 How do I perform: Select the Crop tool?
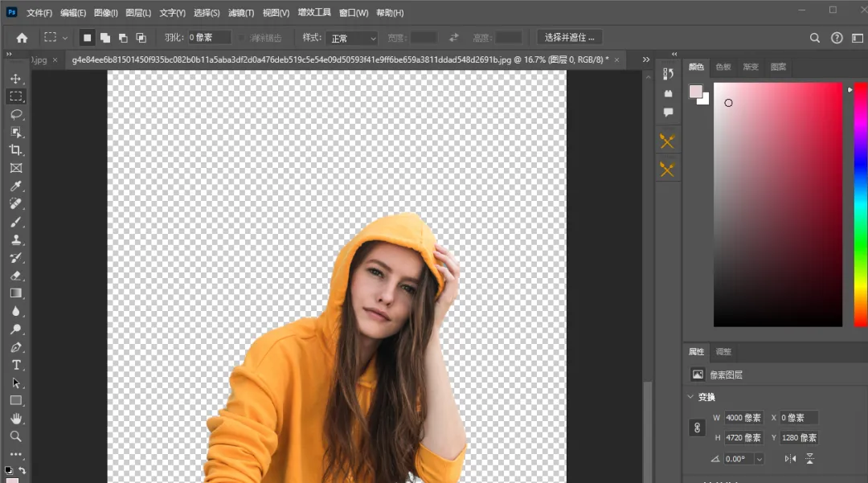click(x=15, y=150)
